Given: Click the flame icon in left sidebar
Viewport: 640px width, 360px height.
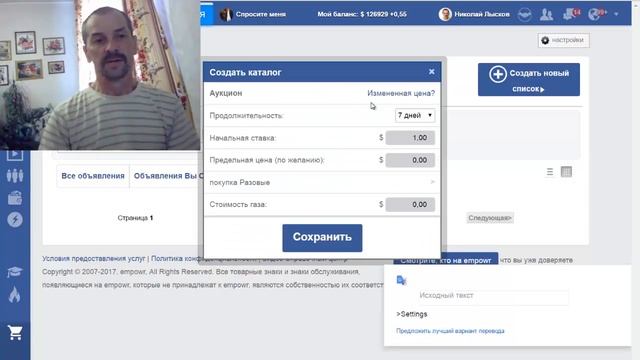Looking at the screenshot, I should point(15,294).
